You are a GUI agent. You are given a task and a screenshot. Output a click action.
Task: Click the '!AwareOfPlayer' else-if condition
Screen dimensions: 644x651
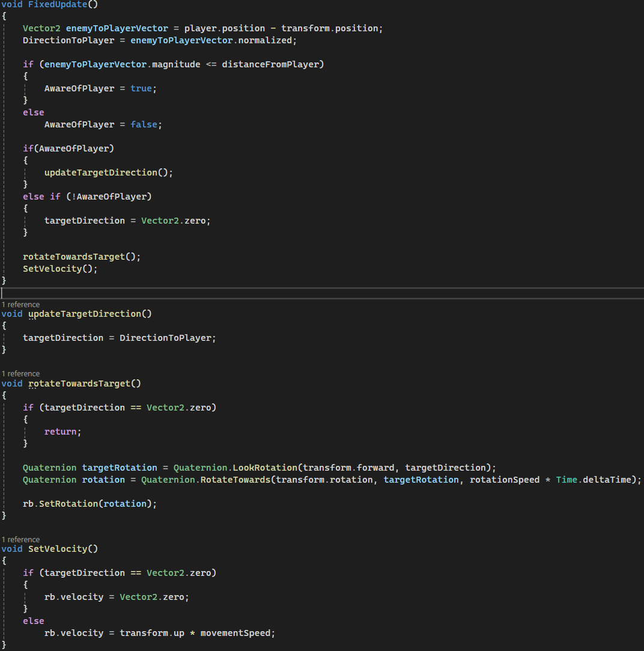click(x=112, y=197)
